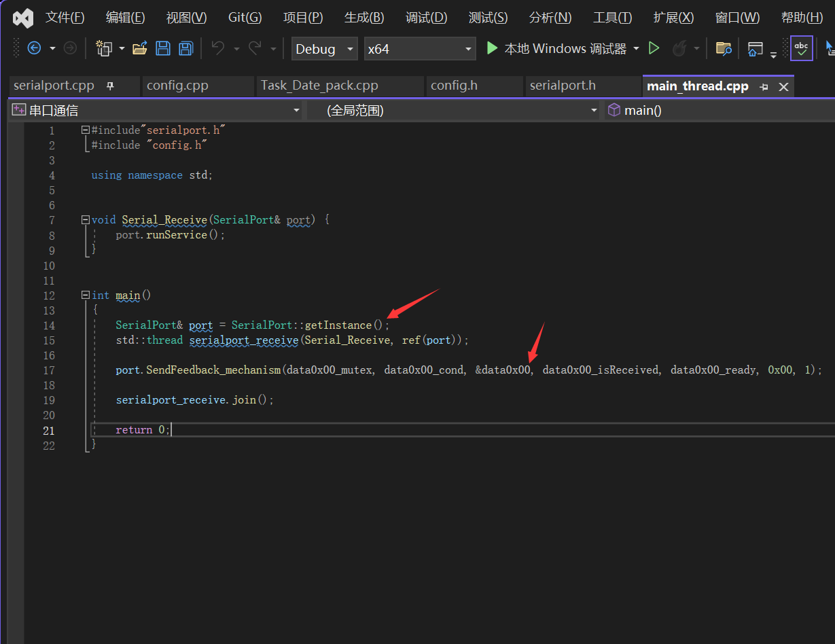
Task: Navigate backward with the back arrow
Action: (34, 48)
